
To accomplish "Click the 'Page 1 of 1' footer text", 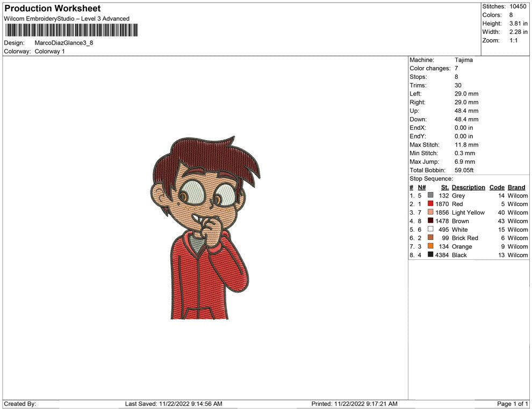I will [x=512, y=404].
